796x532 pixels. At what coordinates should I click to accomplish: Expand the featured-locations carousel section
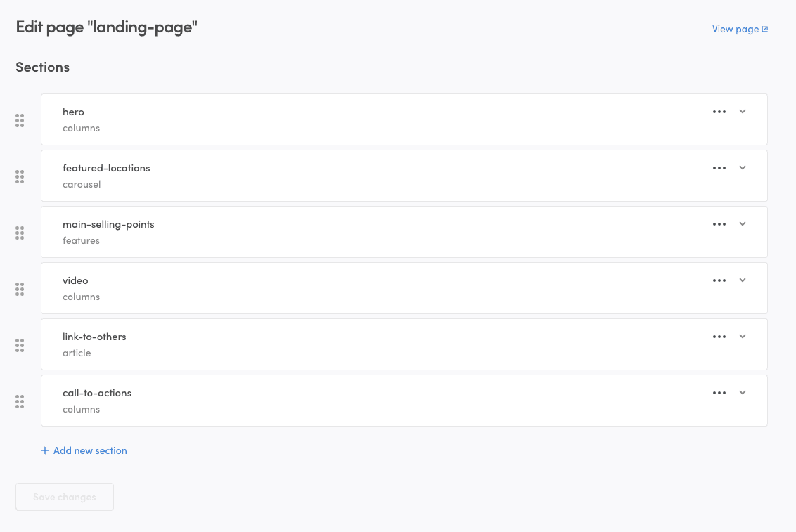743,168
